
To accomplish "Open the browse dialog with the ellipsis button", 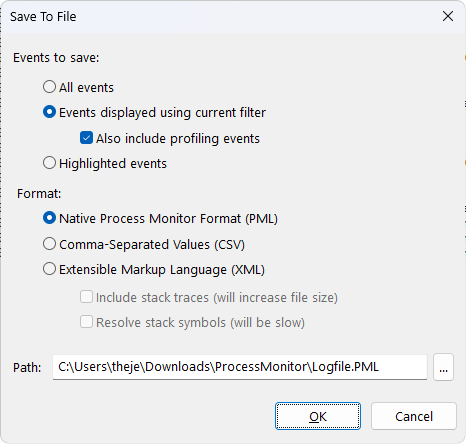I will click(x=443, y=367).
